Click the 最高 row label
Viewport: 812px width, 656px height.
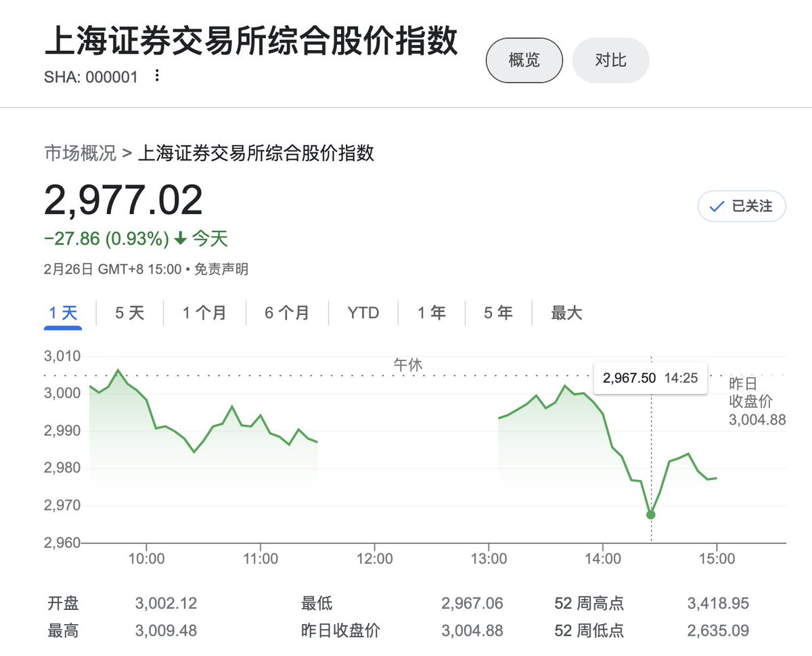point(63,631)
